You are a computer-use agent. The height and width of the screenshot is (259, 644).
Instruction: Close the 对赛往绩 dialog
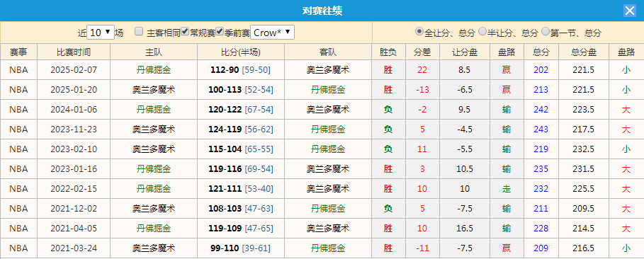pos(629,11)
